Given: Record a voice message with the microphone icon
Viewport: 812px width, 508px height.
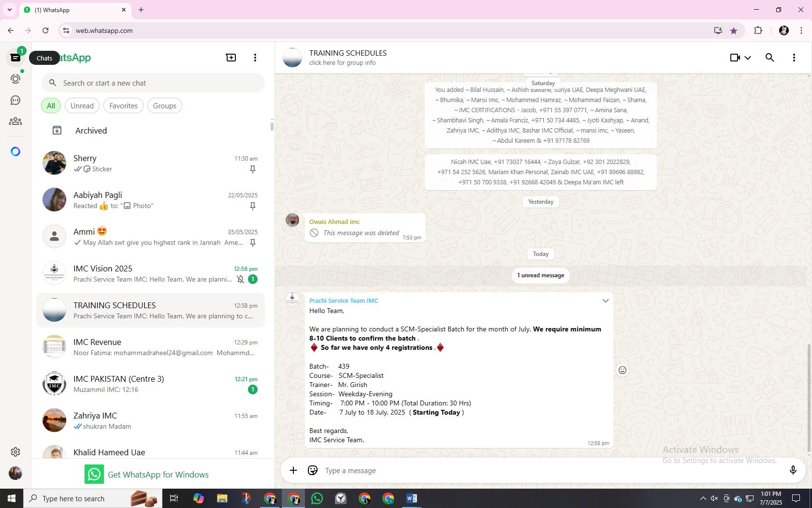Looking at the screenshot, I should (793, 470).
